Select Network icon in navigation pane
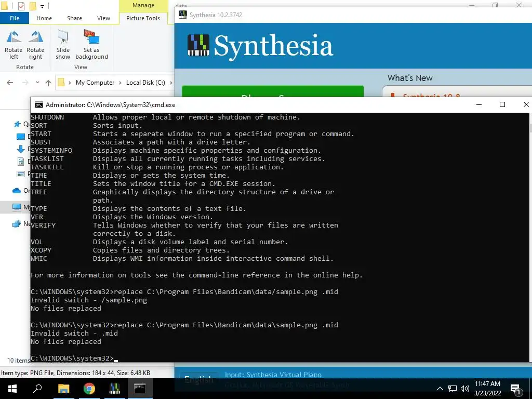Image resolution: width=532 pixels, height=399 pixels. pos(16,224)
